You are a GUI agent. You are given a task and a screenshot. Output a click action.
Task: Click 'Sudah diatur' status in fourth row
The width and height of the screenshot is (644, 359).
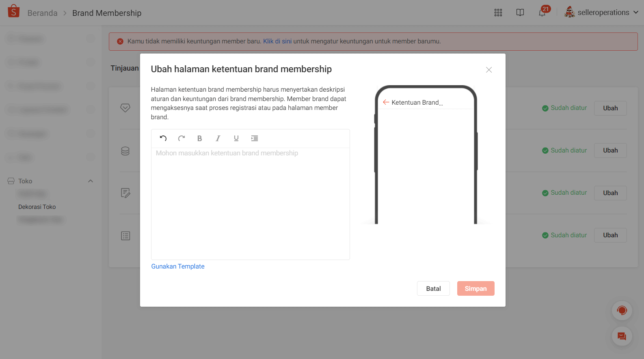coord(564,235)
